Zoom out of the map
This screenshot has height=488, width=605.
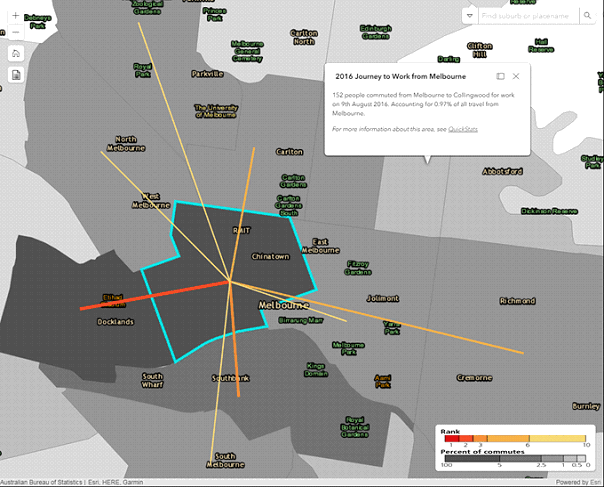[x=17, y=32]
